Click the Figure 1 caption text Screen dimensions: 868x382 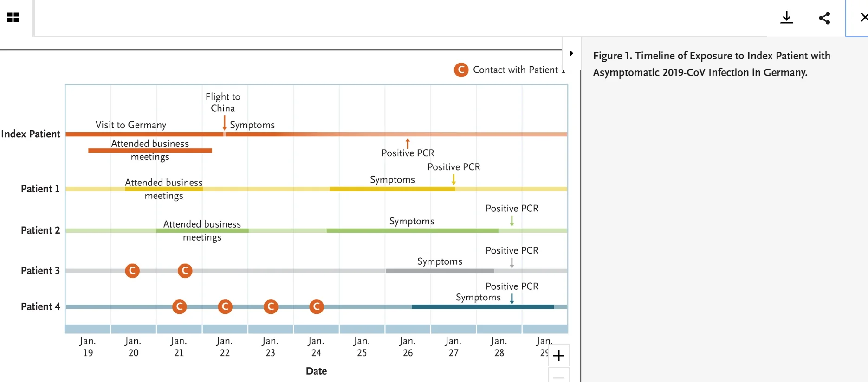pos(712,64)
